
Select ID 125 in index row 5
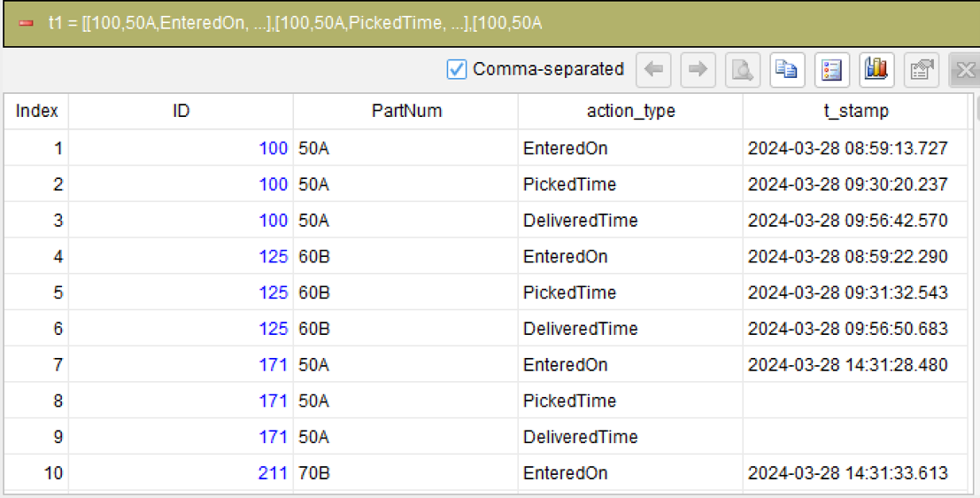pos(274,292)
